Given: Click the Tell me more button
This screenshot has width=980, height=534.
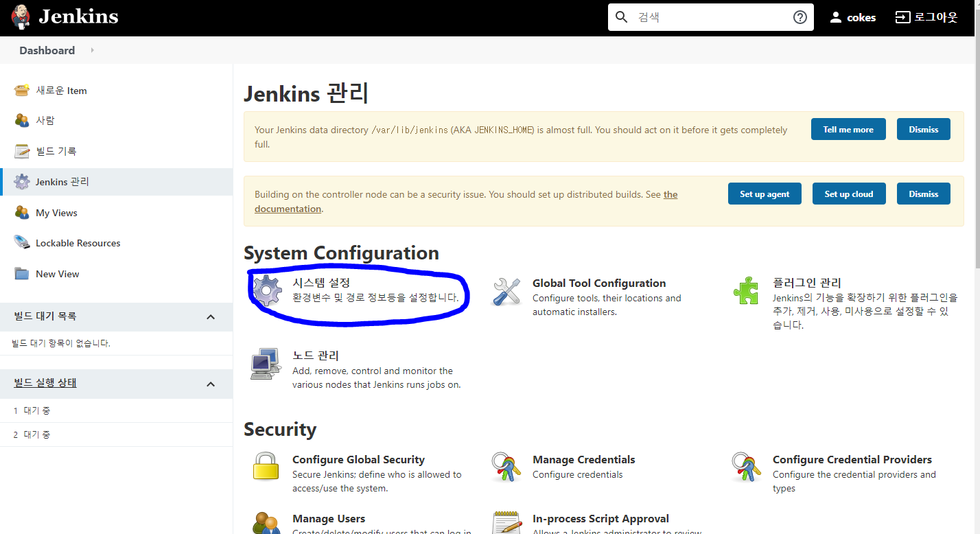Looking at the screenshot, I should click(848, 129).
